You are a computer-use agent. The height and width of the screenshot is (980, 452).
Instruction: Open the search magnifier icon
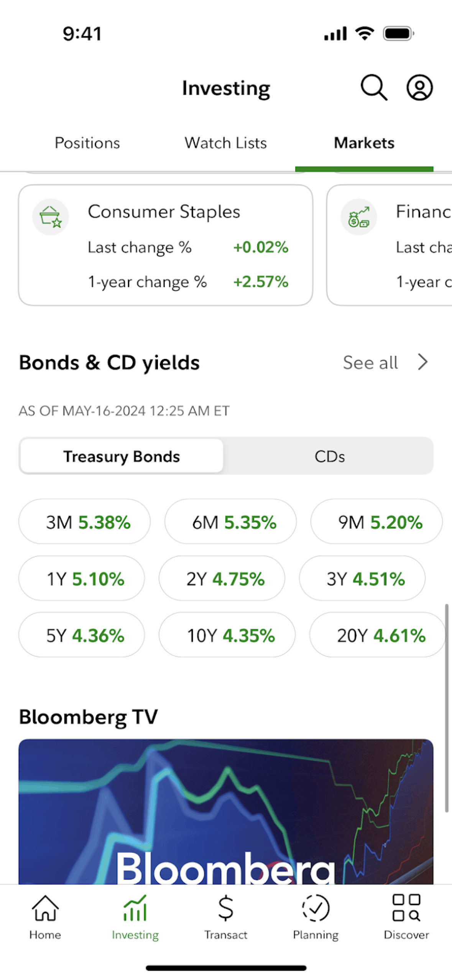tap(374, 87)
